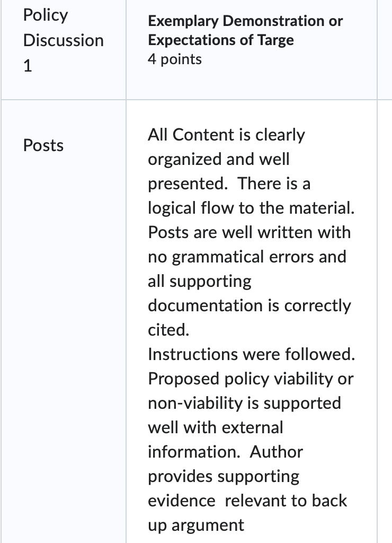Screen dimensions: 392x543
Task: Click the 4 points rating label
Action: (175, 59)
